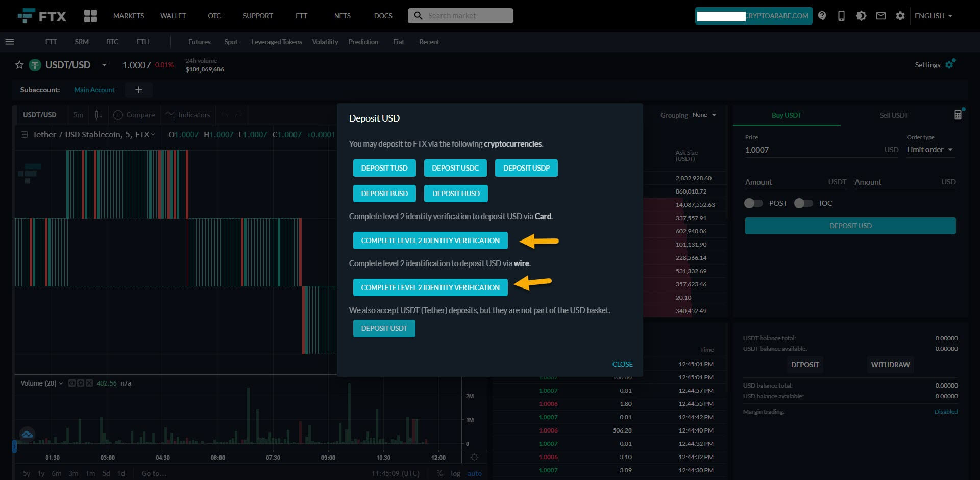Open the Grouping None dropdown

pos(704,115)
